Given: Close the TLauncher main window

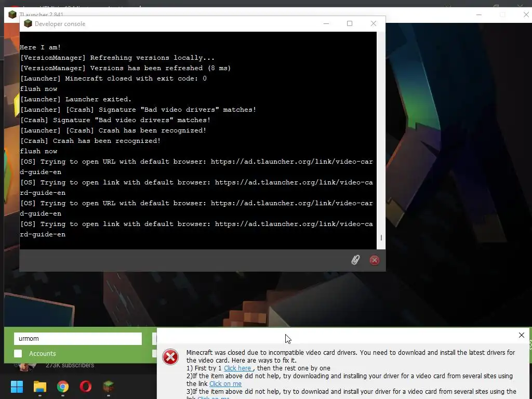Looking at the screenshot, I should (526, 15).
